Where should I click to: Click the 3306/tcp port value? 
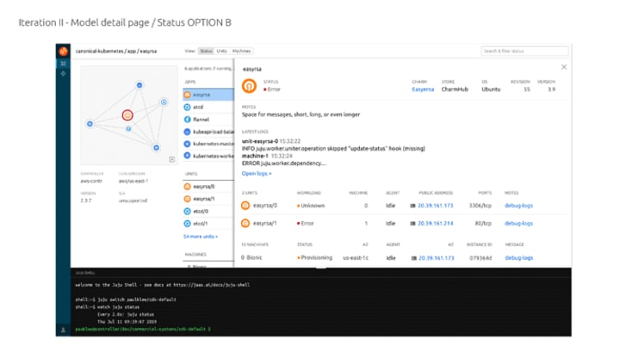click(x=480, y=206)
